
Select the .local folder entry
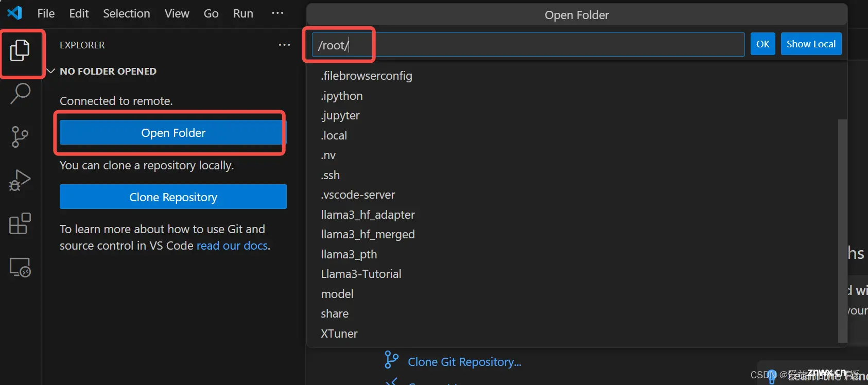(572, 135)
